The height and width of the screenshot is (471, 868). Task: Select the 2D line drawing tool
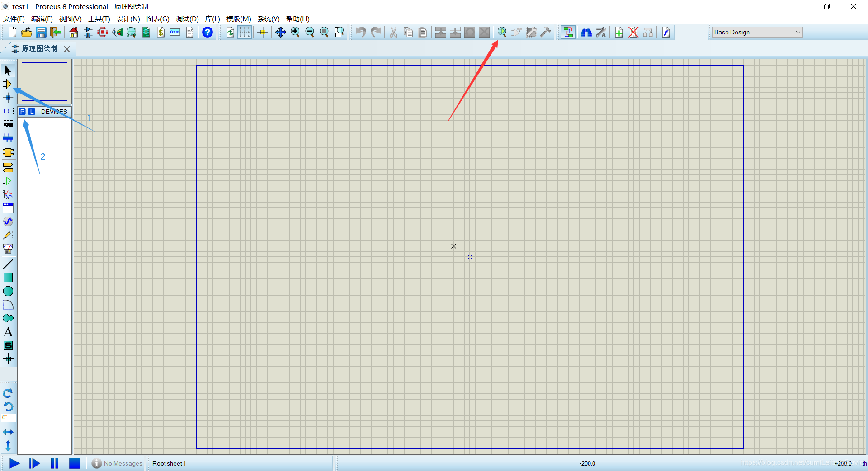8,264
